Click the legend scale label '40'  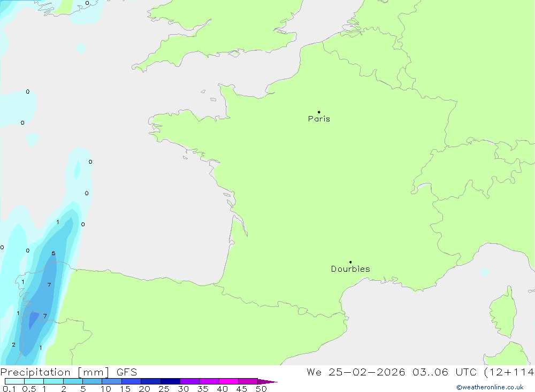point(222,389)
